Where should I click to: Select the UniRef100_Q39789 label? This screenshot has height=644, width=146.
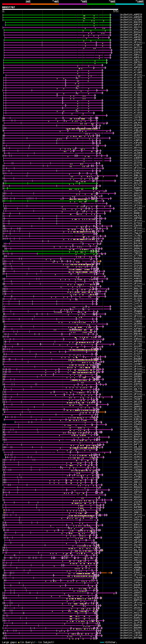point(131,50)
